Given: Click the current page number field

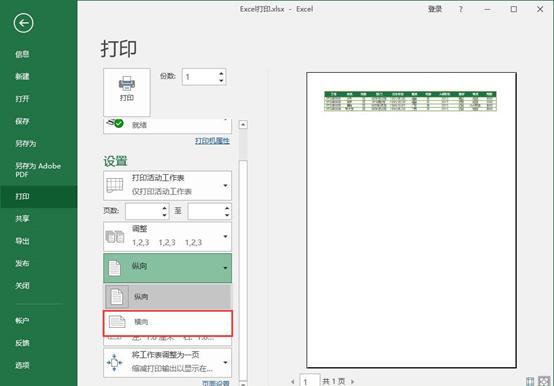Looking at the screenshot, I should [310, 381].
